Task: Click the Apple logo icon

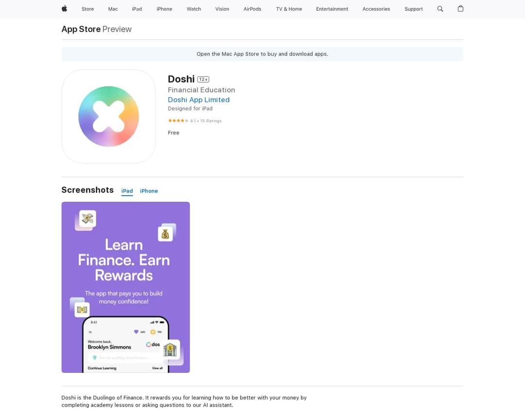Action: coord(64,9)
